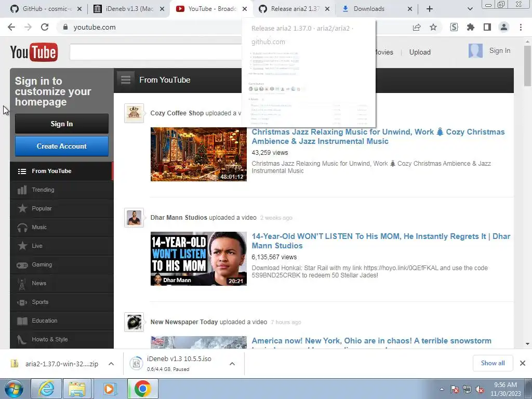Viewport: 532px width, 399px height.
Task: Expand options for aria2 zip download
Action: (x=111, y=364)
